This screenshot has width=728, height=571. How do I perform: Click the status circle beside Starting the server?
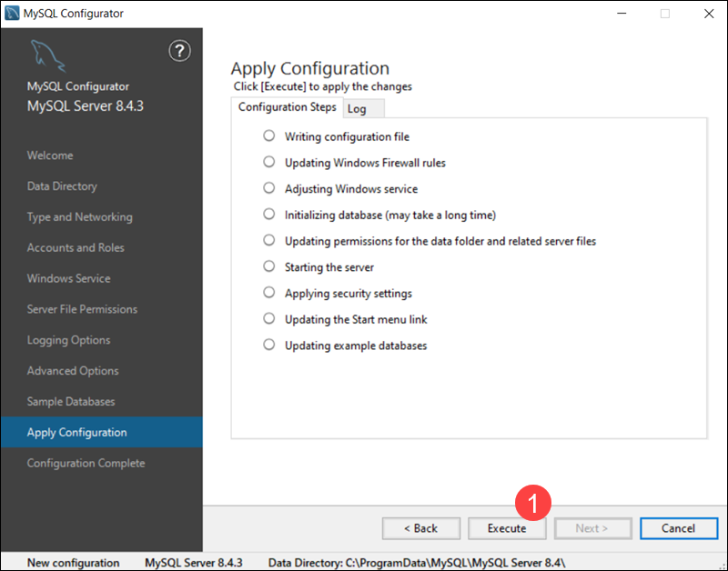pyautogui.click(x=268, y=267)
